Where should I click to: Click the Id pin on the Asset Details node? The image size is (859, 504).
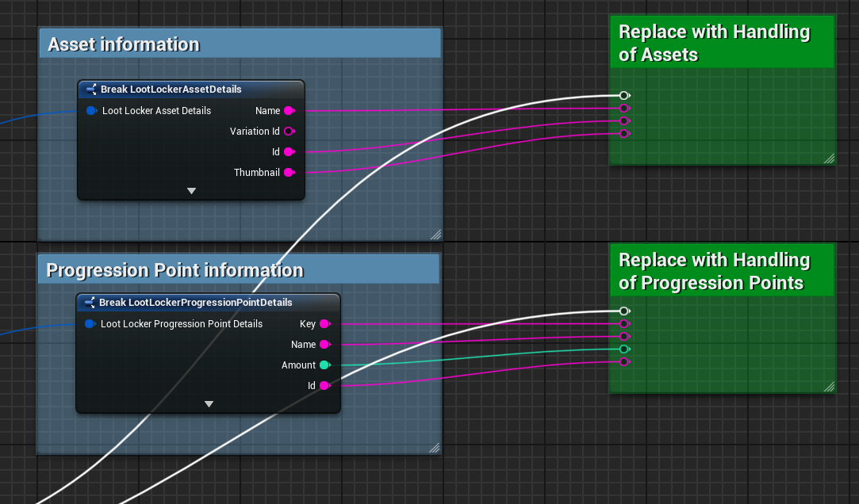(289, 152)
